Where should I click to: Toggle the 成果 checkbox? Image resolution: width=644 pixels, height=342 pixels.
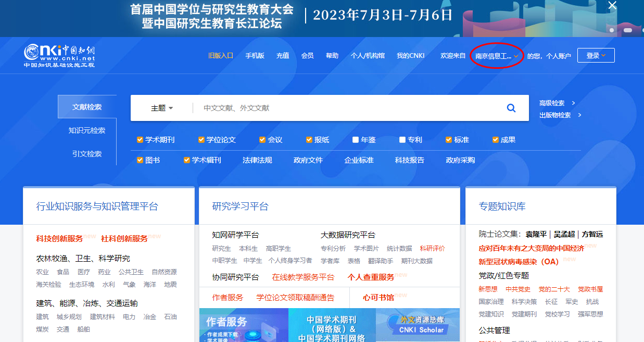coord(496,140)
